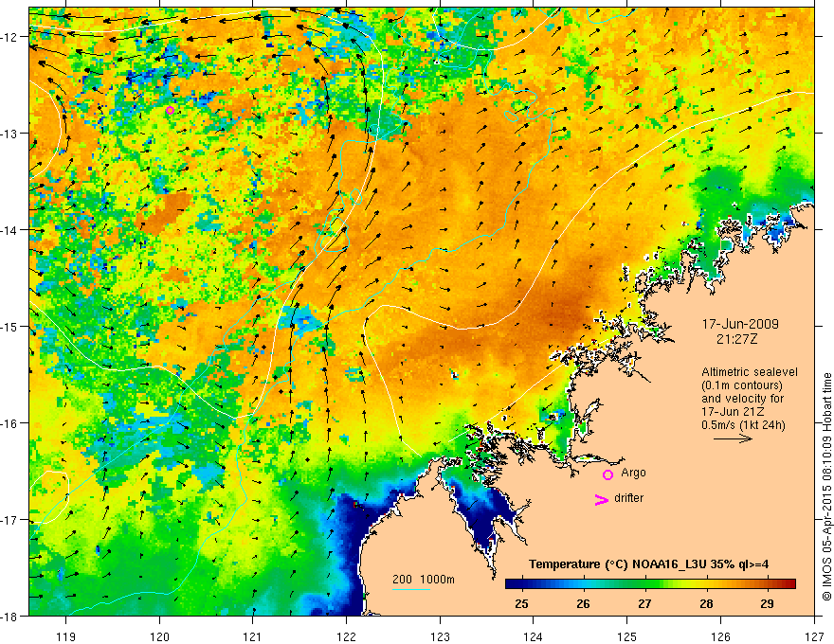The height and width of the screenshot is (644, 834).
Task: Click the color bar value 27
Action: (x=644, y=604)
